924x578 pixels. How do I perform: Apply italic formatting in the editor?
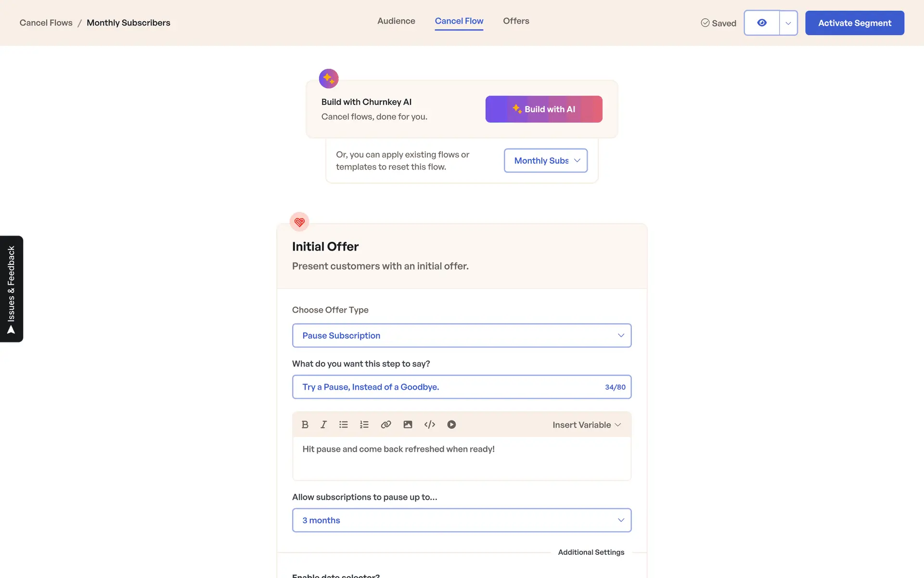click(323, 424)
